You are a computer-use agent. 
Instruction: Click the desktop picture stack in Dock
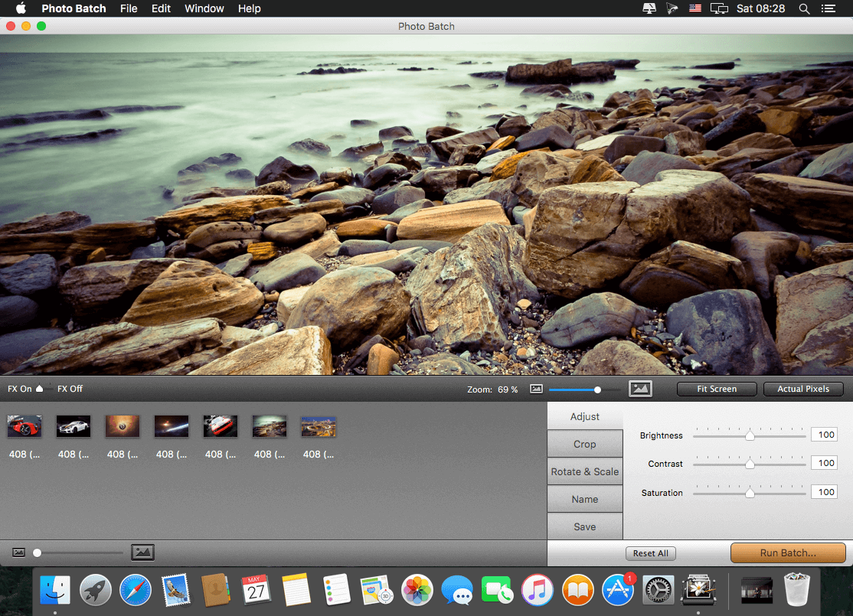(x=757, y=590)
